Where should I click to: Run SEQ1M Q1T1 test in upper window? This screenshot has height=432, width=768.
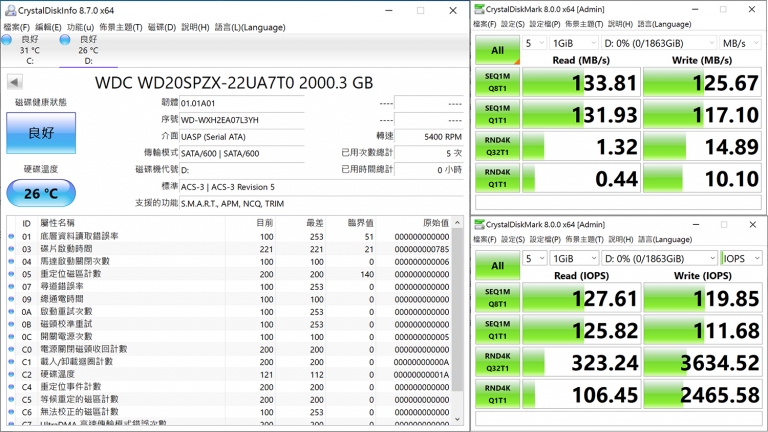[497, 114]
